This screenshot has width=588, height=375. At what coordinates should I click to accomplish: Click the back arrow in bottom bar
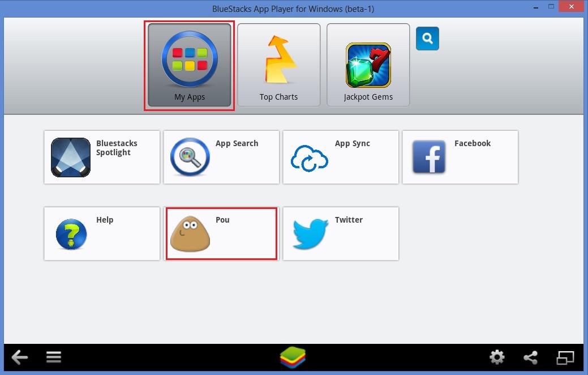click(x=19, y=357)
